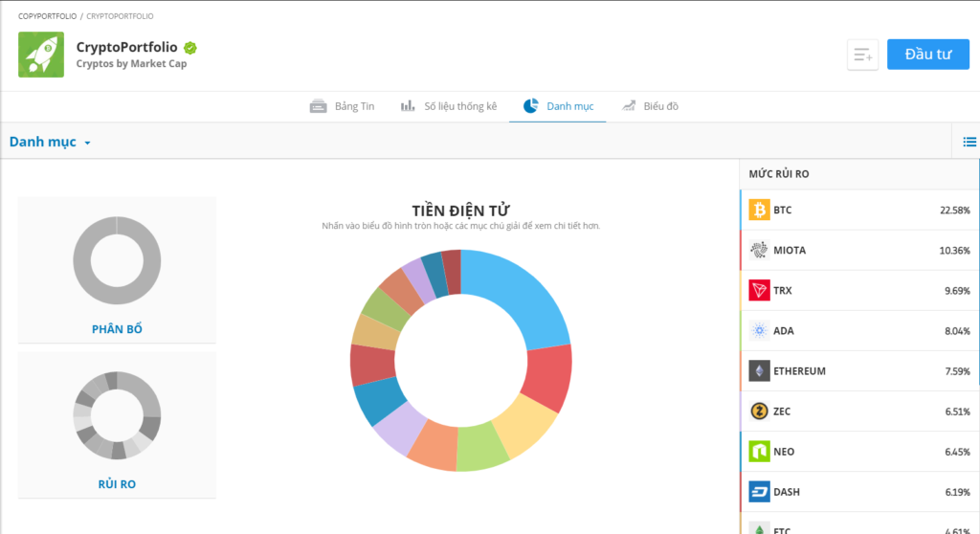Click the lavender donut segment at bottom left

tap(400, 429)
